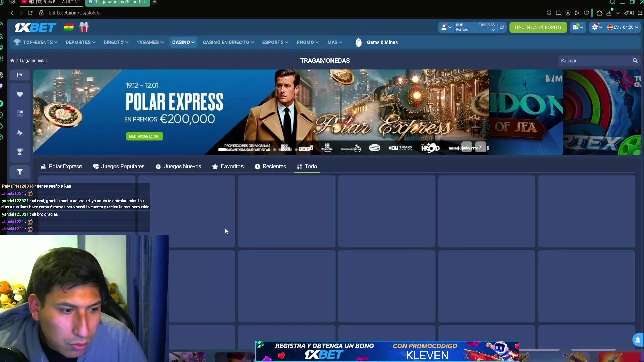Refresh the account balance
Screen dimensions: 644x362
502,27
